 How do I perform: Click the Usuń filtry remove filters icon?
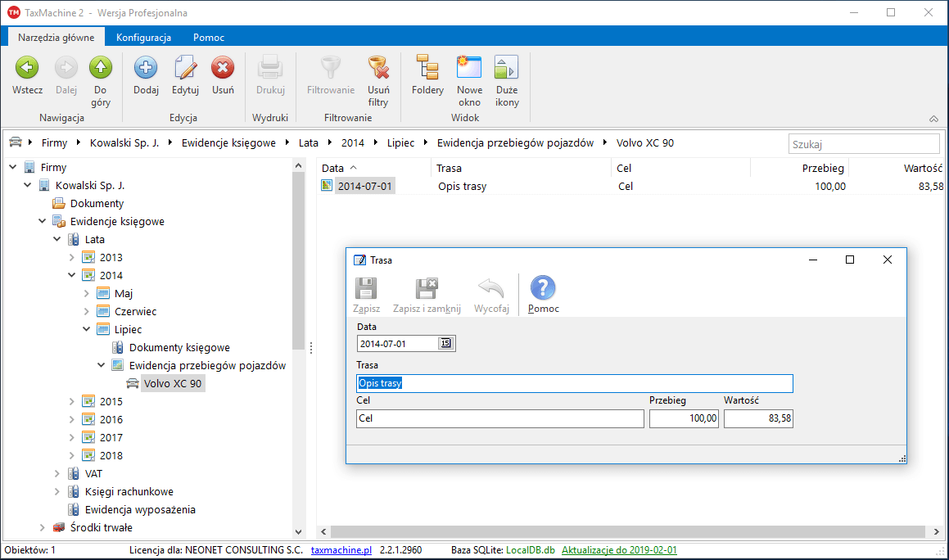(377, 68)
